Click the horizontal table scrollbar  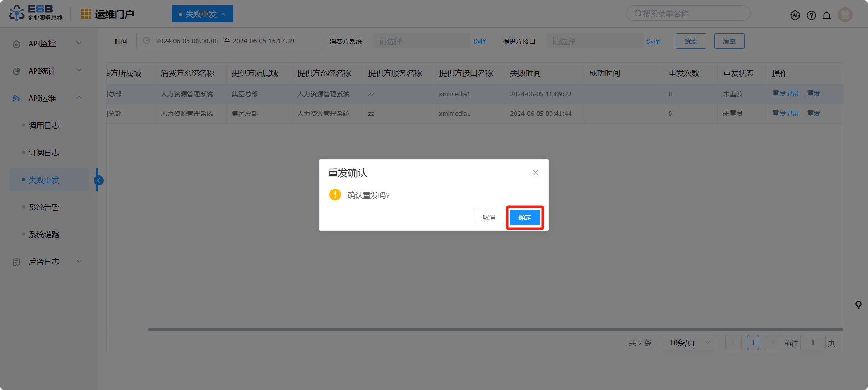495,330
